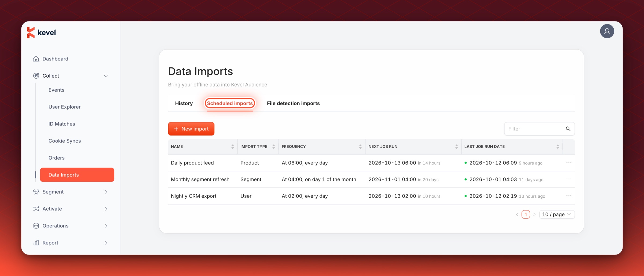This screenshot has height=276, width=644.
Task: Open ID Matches in the sidebar
Action: (x=62, y=124)
